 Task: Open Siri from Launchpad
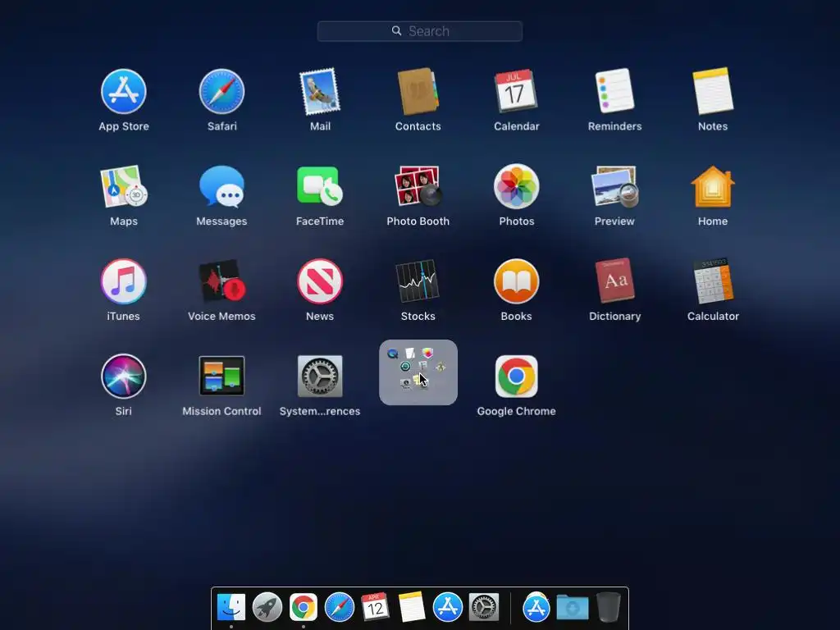click(x=123, y=376)
